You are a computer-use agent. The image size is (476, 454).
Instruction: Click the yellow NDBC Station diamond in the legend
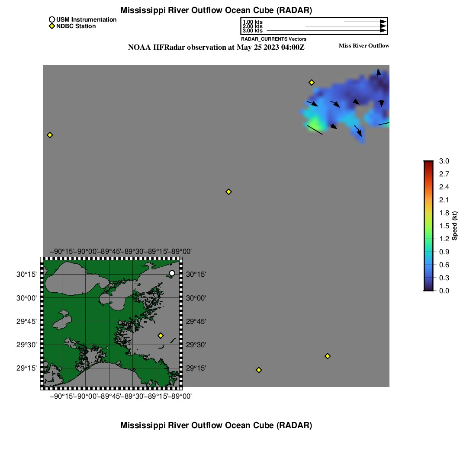click(x=52, y=26)
